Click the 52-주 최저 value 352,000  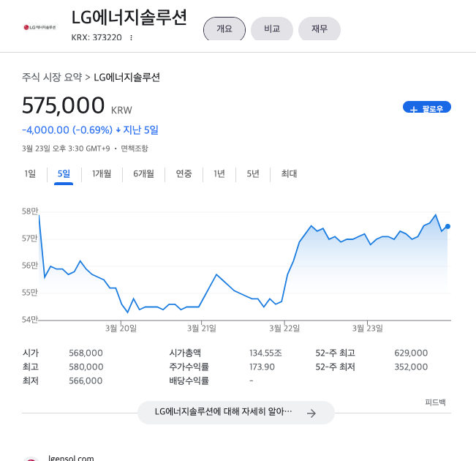(411, 367)
